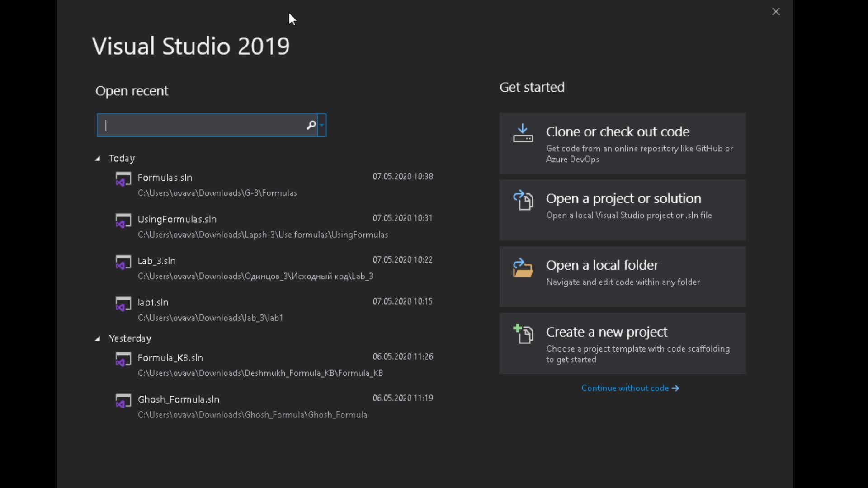
Task: Start Create a new project
Action: (x=623, y=344)
